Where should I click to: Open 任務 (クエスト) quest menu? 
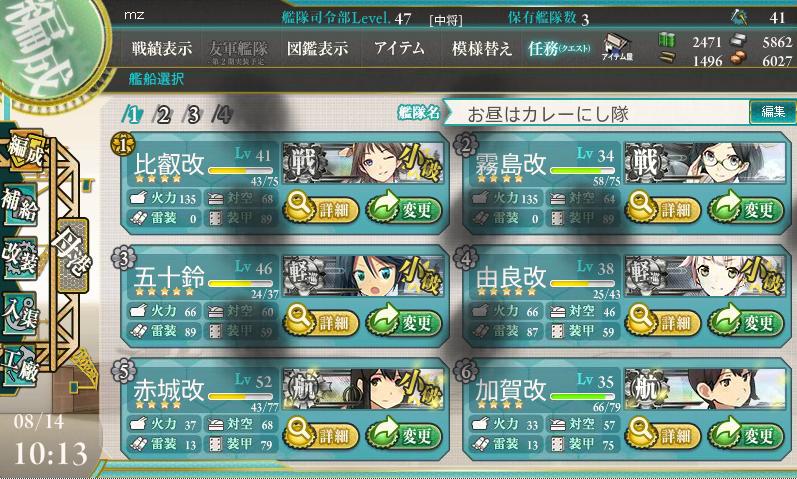point(559,48)
